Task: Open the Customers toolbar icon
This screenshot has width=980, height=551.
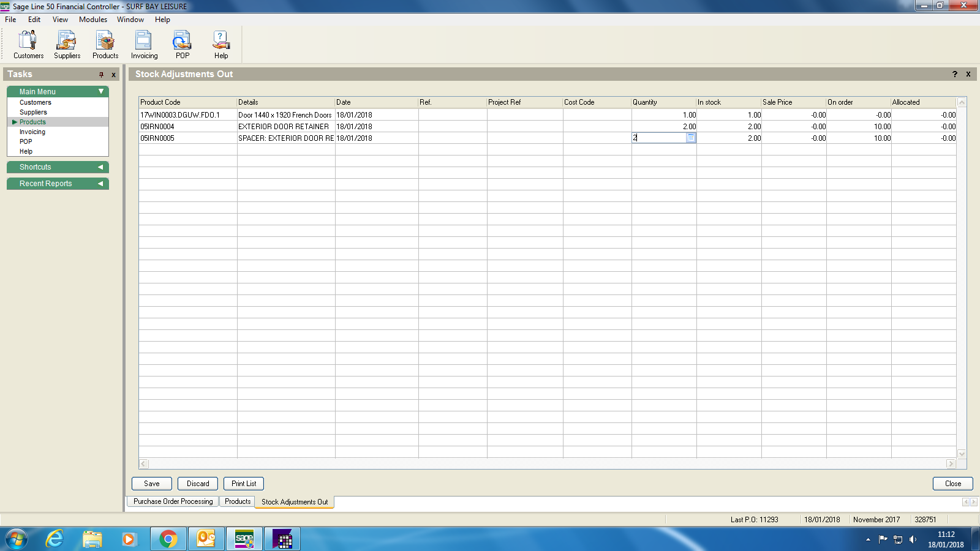Action: point(28,45)
